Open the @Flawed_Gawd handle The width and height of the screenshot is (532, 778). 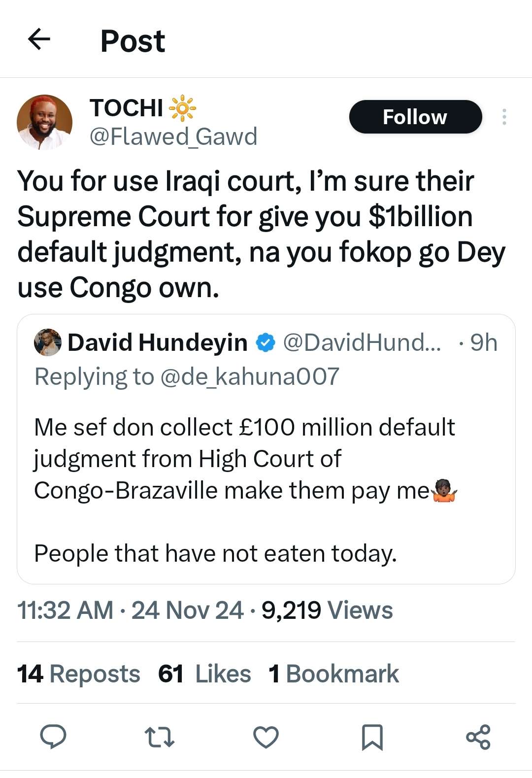pos(173,136)
